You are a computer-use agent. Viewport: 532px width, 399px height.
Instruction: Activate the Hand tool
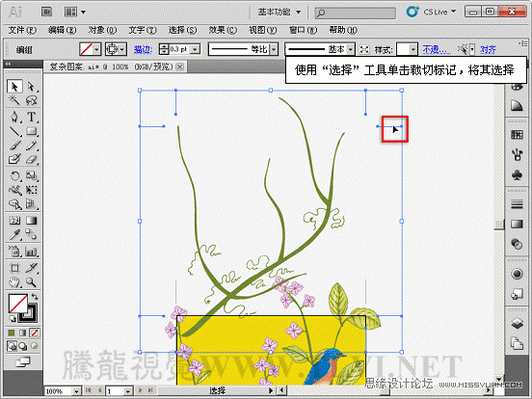point(14,282)
